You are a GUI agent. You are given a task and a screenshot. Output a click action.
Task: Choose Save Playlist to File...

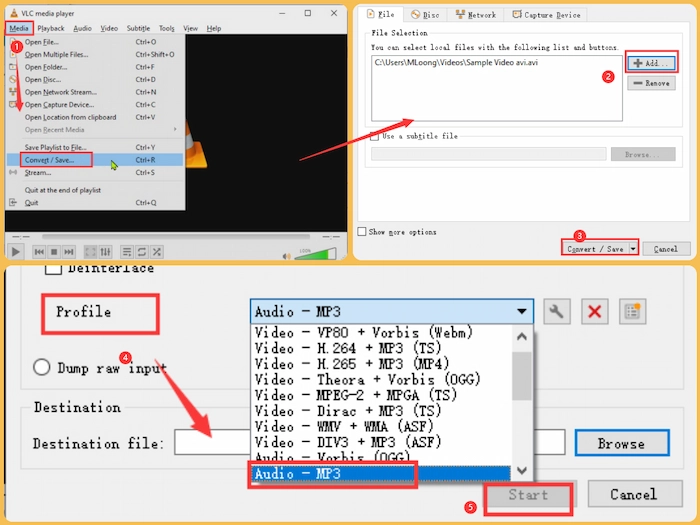click(x=95, y=147)
